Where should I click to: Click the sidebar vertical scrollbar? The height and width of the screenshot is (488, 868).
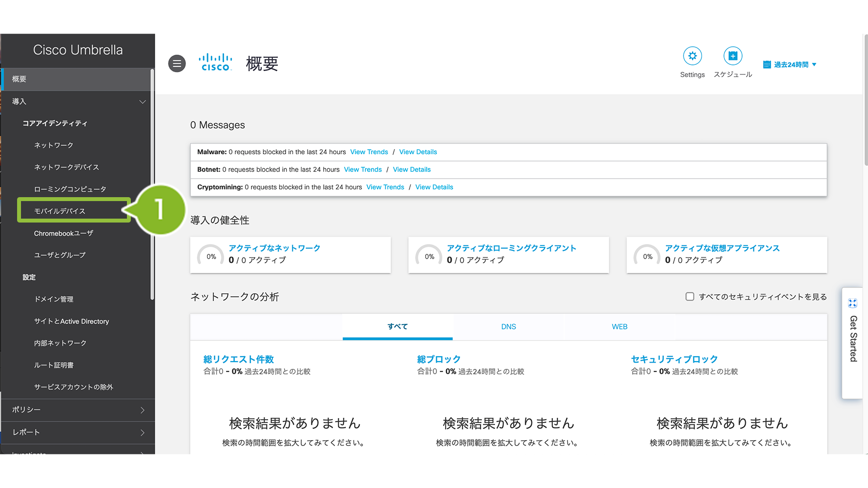coord(152,185)
